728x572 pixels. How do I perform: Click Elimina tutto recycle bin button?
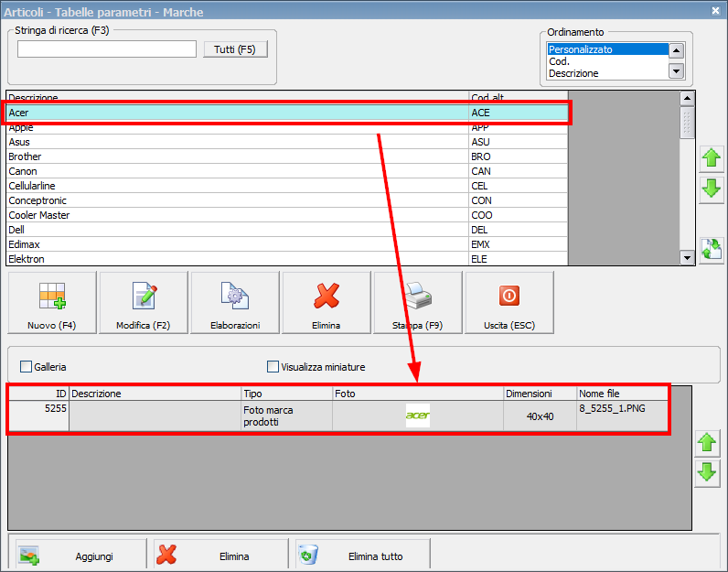[x=363, y=556]
